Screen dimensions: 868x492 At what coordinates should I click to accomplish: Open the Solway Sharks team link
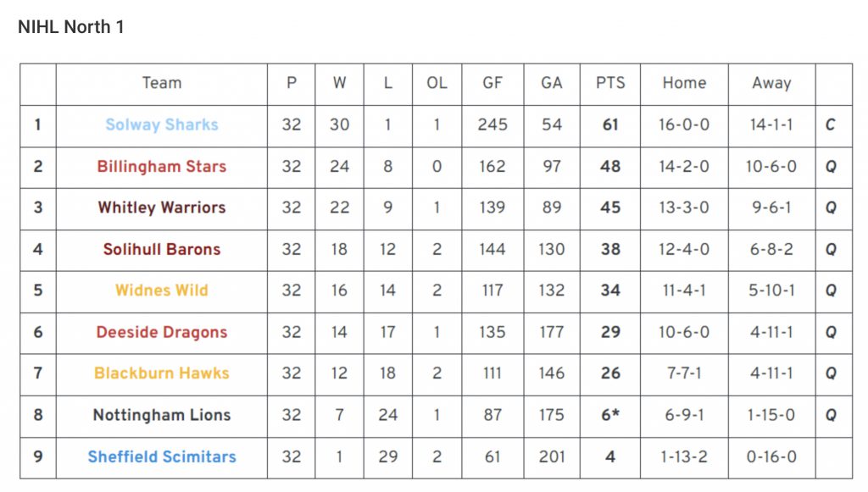tap(162, 125)
